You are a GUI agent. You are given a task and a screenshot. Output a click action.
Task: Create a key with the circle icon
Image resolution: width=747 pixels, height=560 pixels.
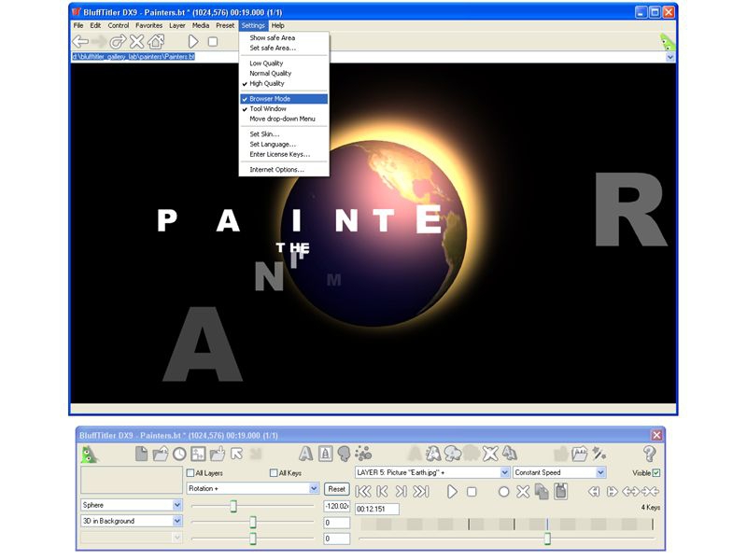pos(503,491)
